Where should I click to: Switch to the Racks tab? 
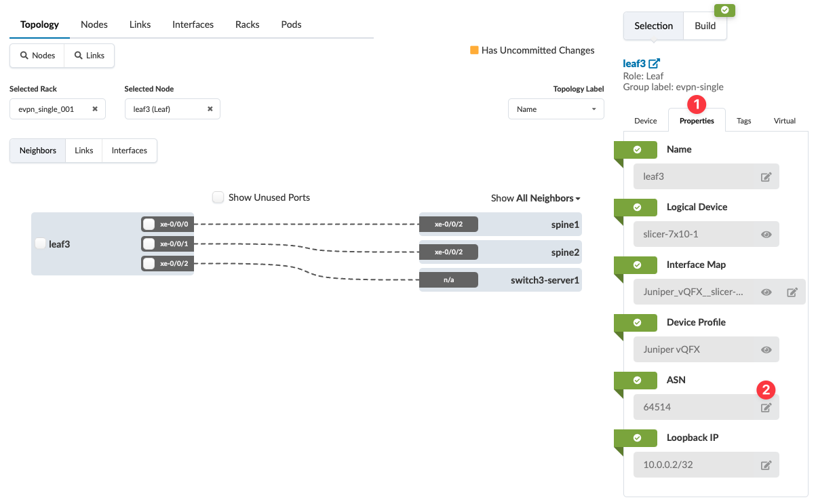click(x=247, y=24)
